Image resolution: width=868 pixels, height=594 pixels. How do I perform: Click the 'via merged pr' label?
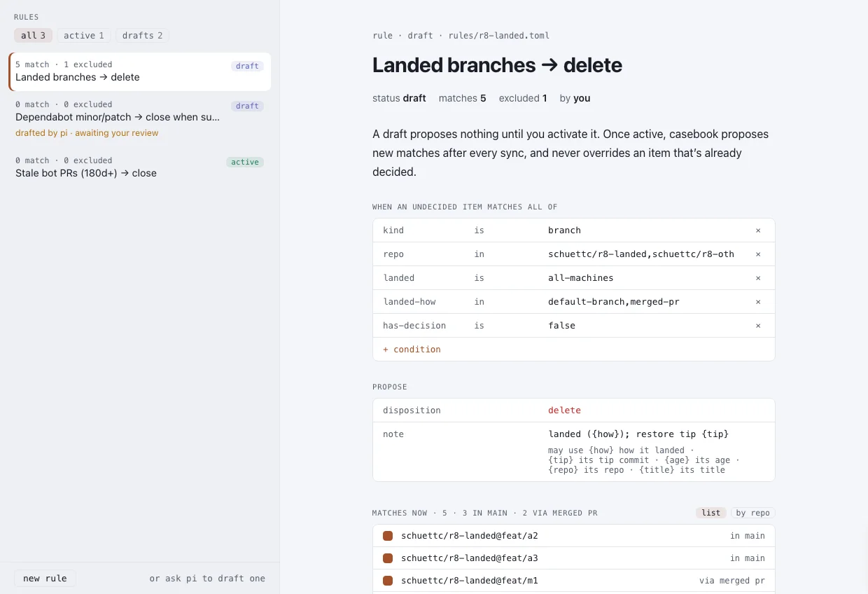tap(732, 581)
